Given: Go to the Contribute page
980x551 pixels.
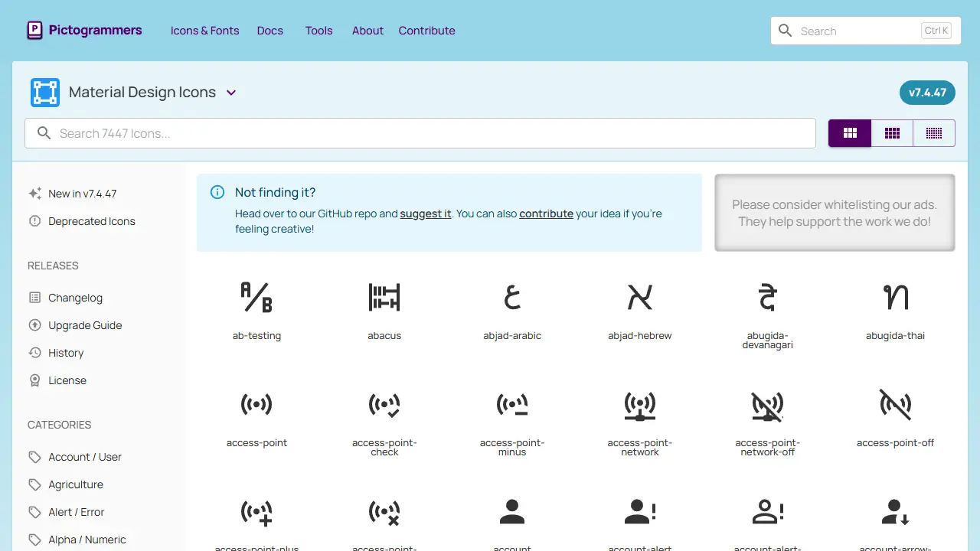Looking at the screenshot, I should click(x=426, y=31).
